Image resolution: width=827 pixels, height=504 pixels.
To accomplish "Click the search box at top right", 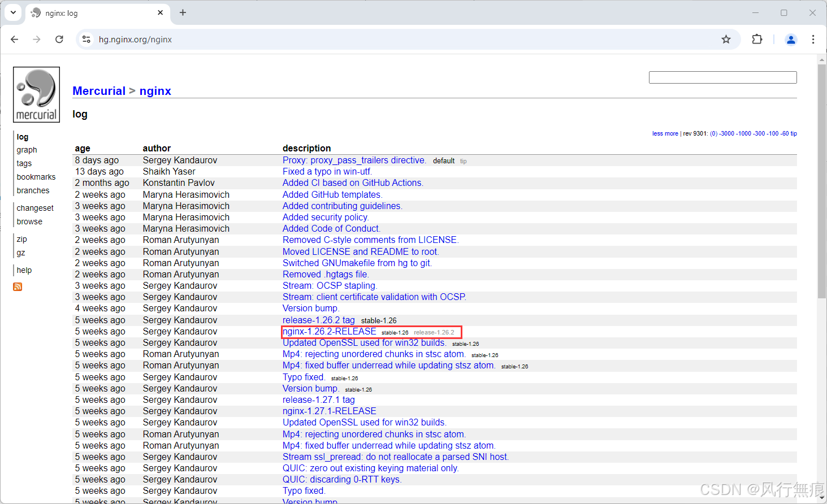I will click(722, 77).
